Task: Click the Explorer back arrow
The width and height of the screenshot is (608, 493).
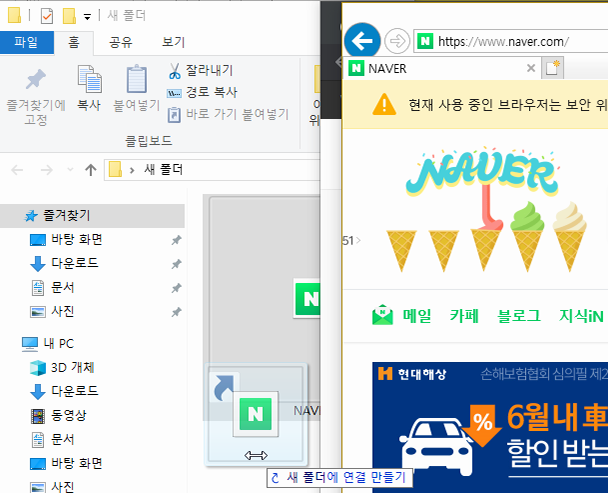Action: tap(17, 170)
